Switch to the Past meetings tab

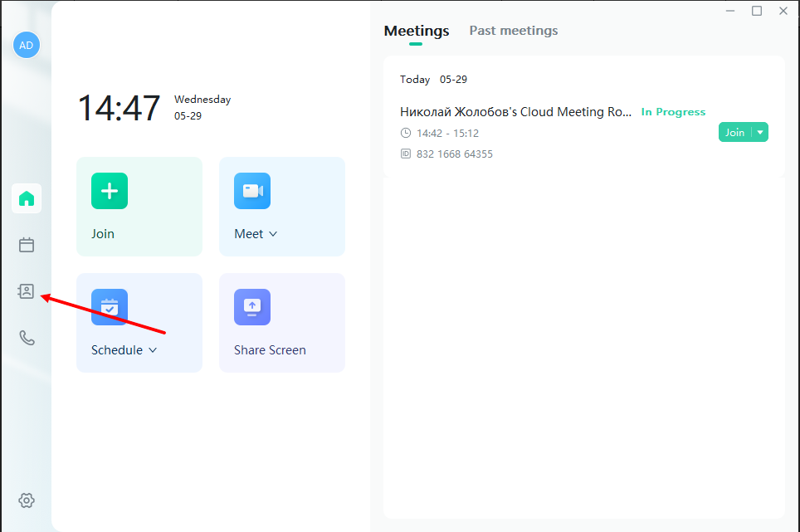click(513, 31)
